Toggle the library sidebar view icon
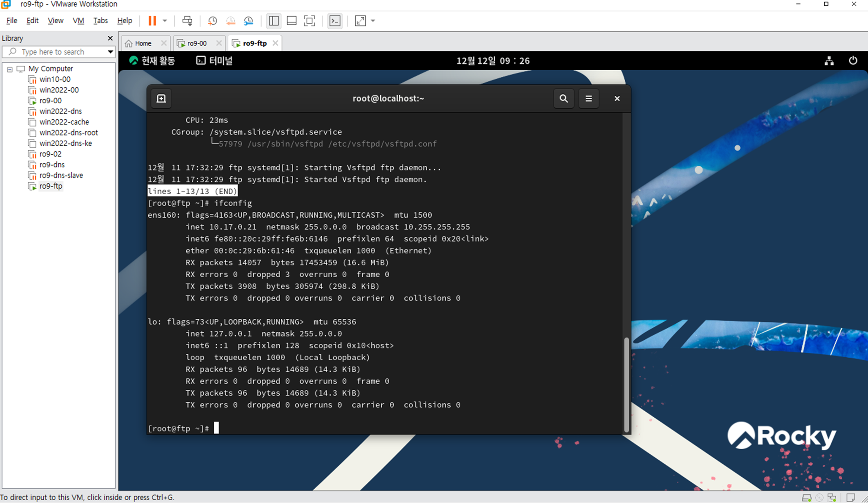This screenshot has height=503, width=868. 274,21
